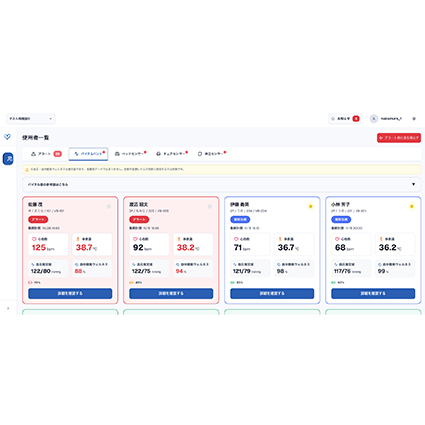Image resolution: width=425 pixels, height=425 pixels.
Task: Click SpO2 icon above 88 %
Action: tap(77, 264)
